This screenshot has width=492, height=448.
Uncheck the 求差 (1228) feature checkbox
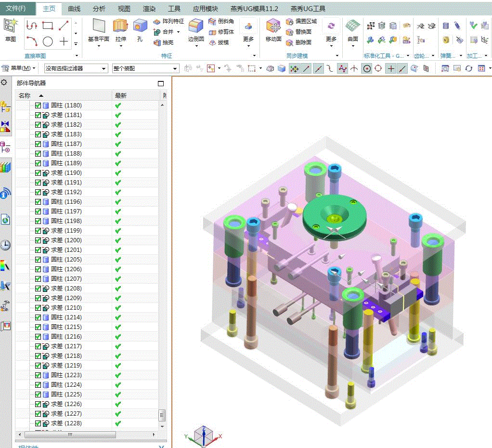coord(38,423)
